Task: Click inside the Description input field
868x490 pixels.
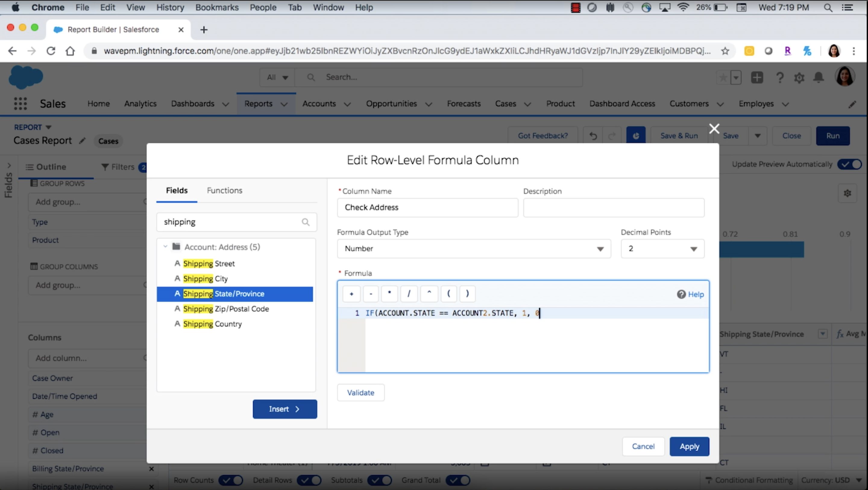Action: tap(613, 207)
